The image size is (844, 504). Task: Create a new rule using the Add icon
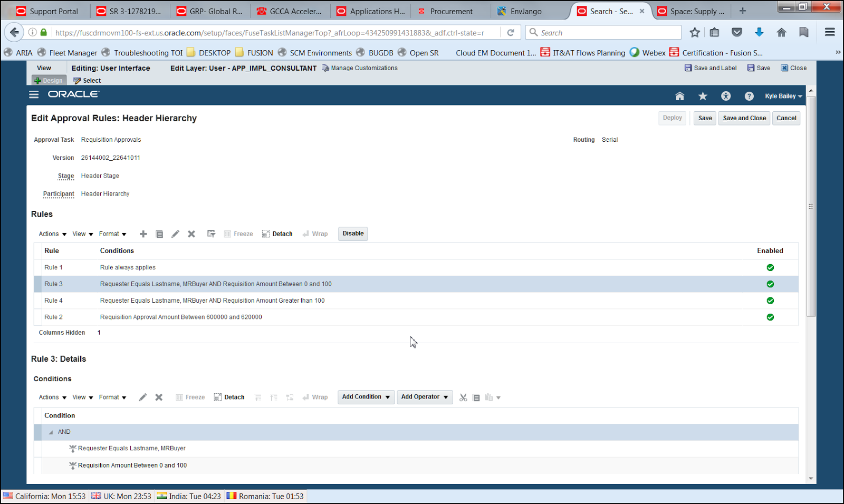coord(143,234)
